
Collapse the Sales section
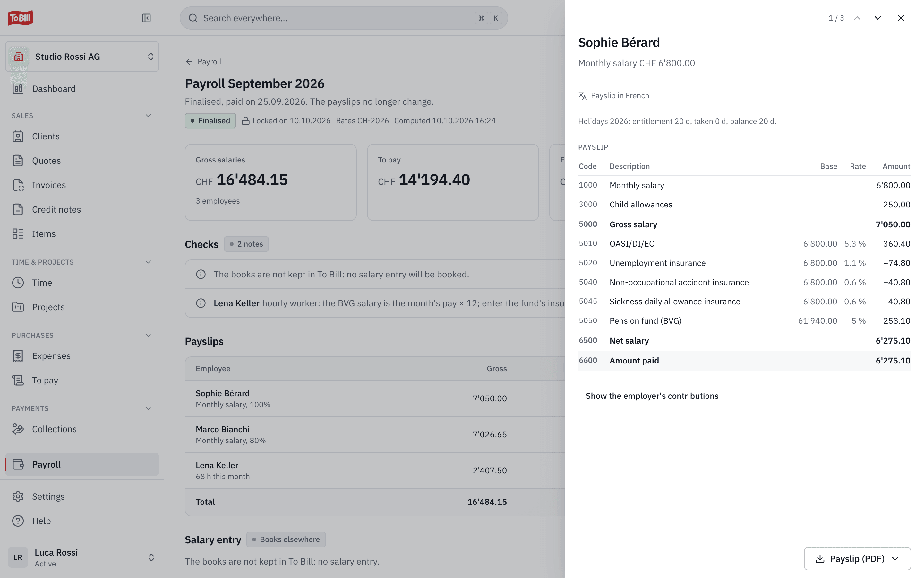pos(148,116)
